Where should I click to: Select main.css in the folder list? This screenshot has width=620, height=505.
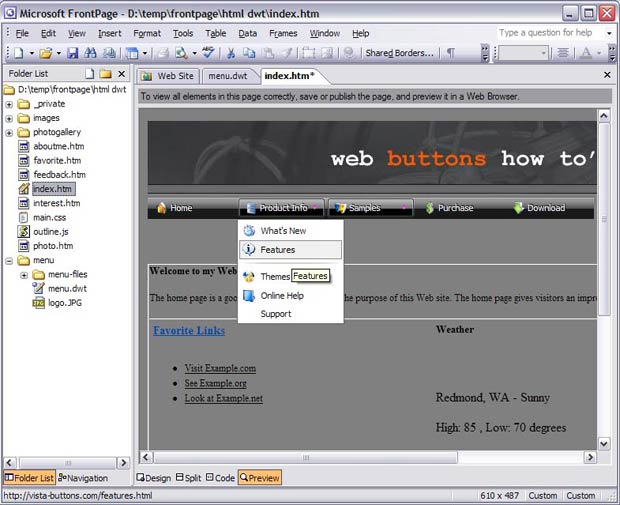[x=49, y=218]
